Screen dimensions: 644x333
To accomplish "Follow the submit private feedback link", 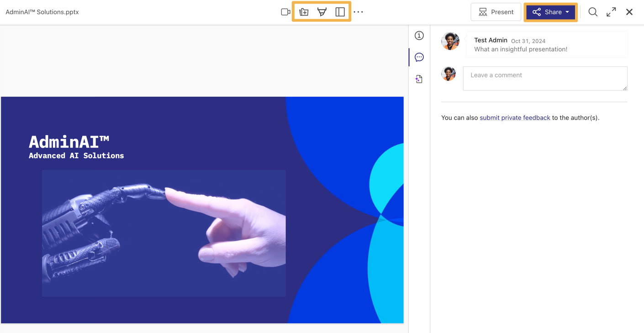I will coord(515,118).
